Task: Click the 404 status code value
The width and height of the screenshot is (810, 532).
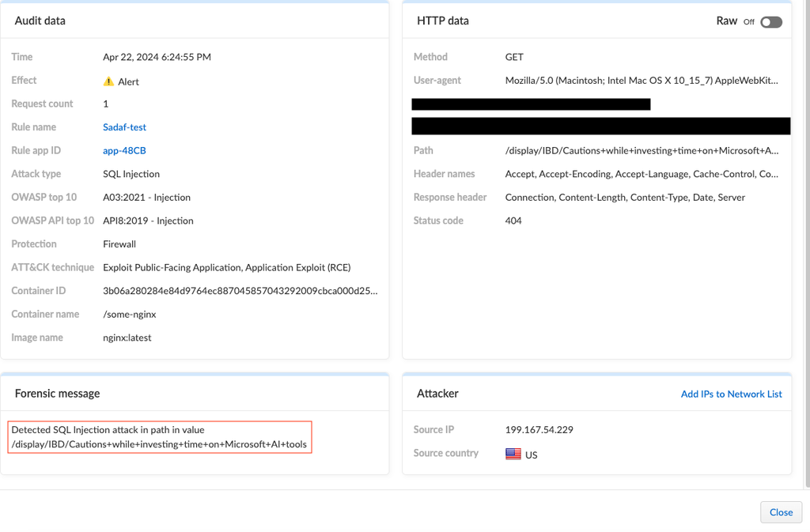Action: [x=513, y=221]
